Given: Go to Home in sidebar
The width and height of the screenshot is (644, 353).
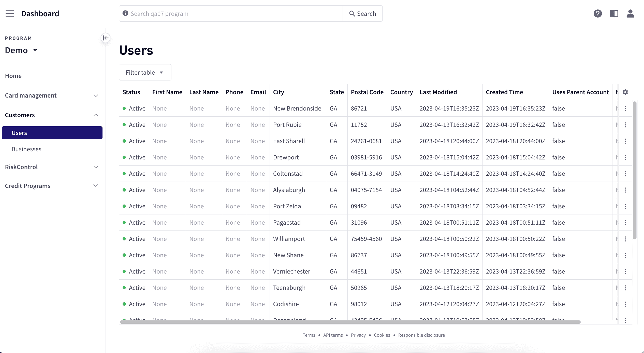Looking at the screenshot, I should tap(13, 76).
